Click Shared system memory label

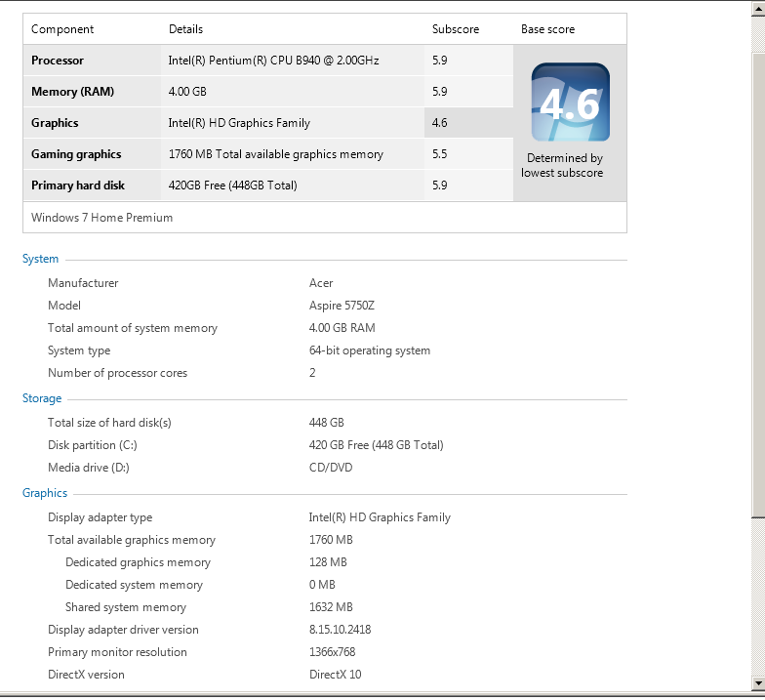tap(126, 607)
